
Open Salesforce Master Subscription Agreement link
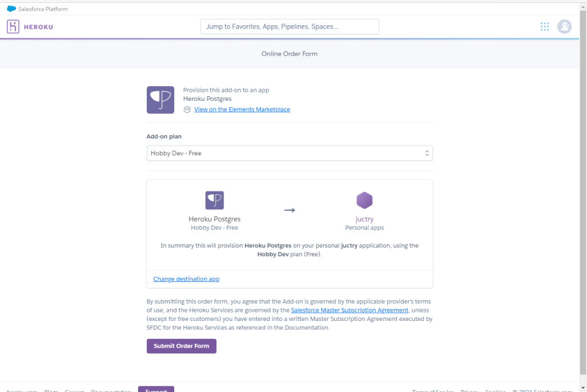pos(350,310)
